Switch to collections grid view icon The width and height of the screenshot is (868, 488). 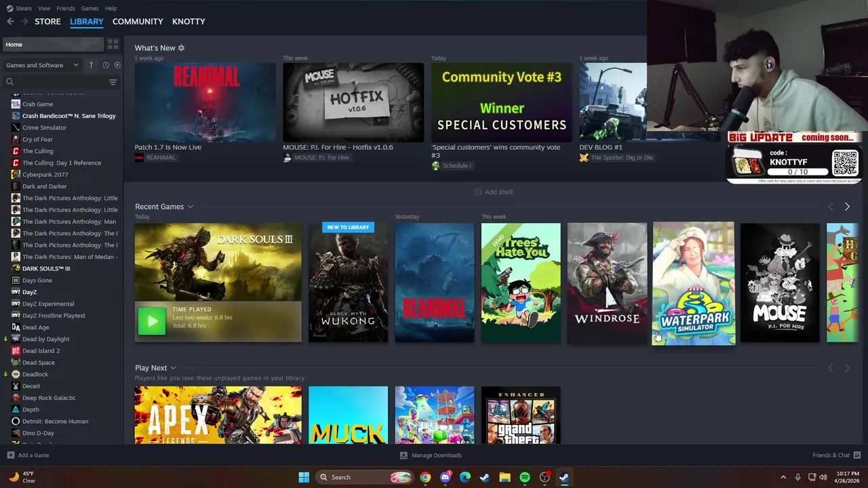113,45
